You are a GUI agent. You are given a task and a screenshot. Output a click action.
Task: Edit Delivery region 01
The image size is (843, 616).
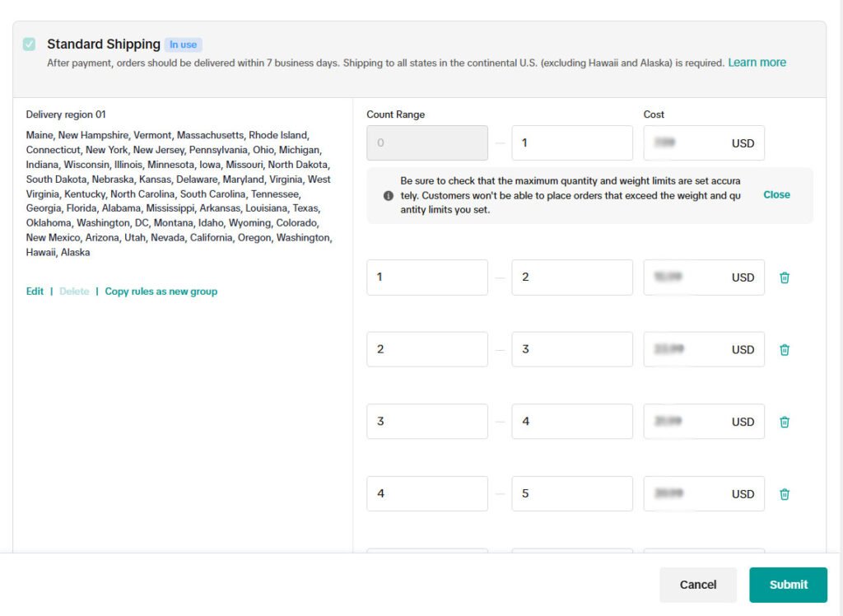pos(35,291)
